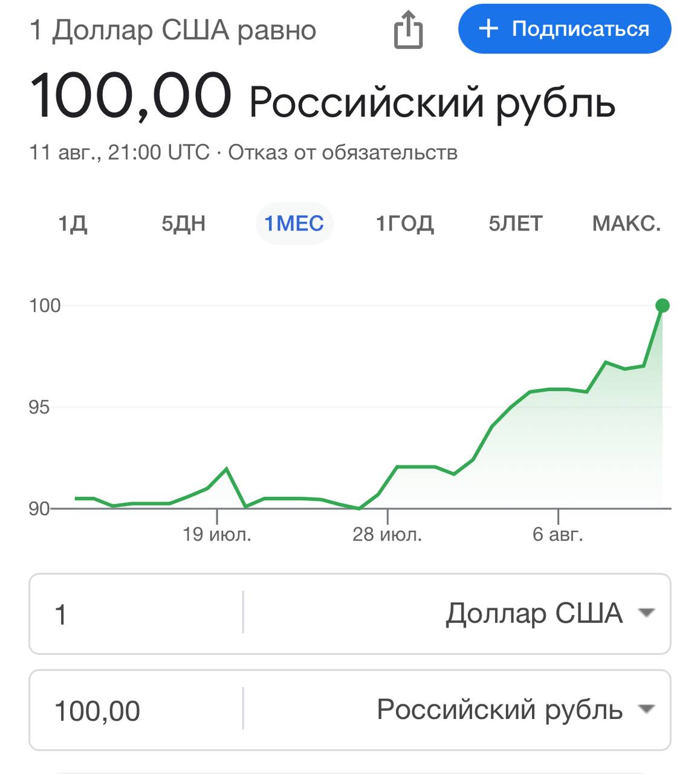Click the 19 июл. date marker
Viewport: 700px width, 774px height.
pos(216,534)
